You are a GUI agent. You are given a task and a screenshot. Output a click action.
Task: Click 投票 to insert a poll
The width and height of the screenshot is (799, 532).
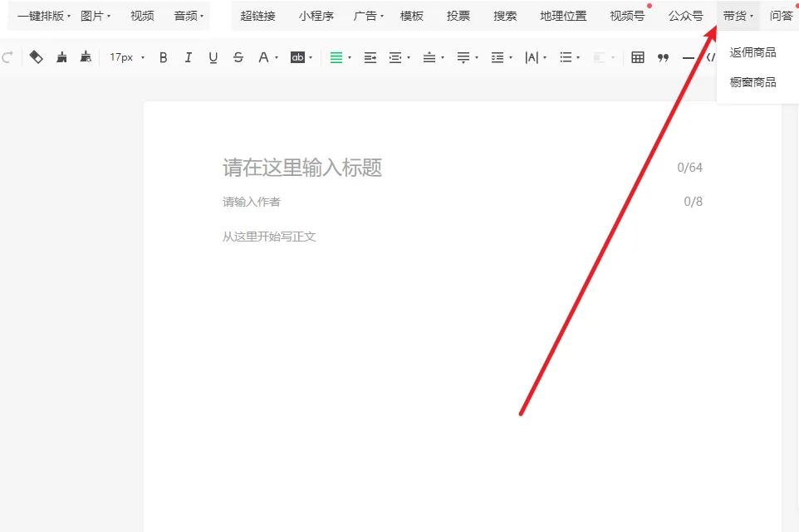pyautogui.click(x=458, y=16)
